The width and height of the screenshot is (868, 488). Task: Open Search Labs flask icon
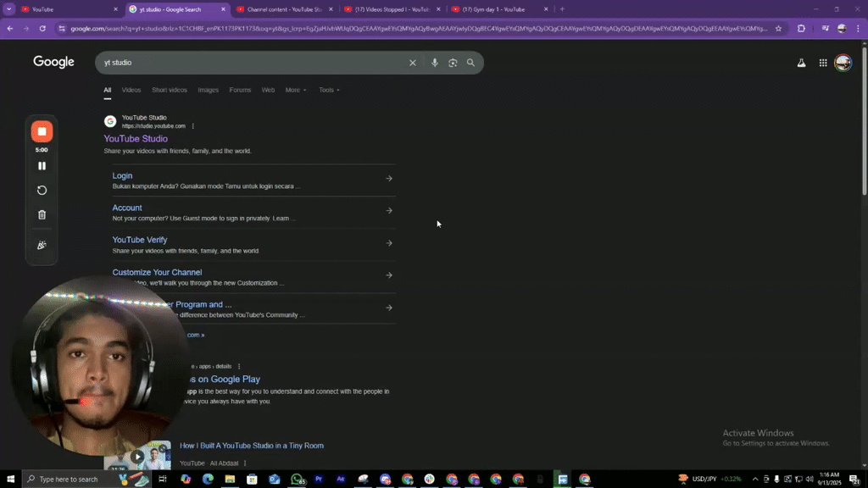click(x=801, y=63)
